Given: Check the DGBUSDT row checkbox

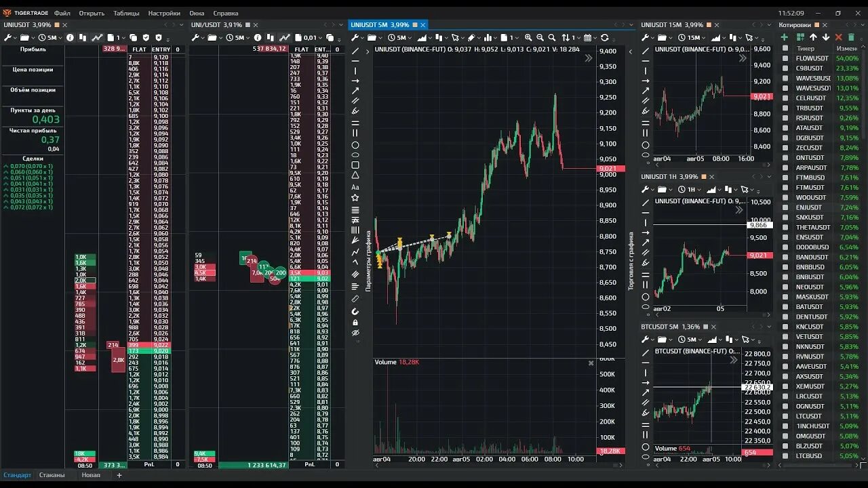Looking at the screenshot, I should (785, 138).
